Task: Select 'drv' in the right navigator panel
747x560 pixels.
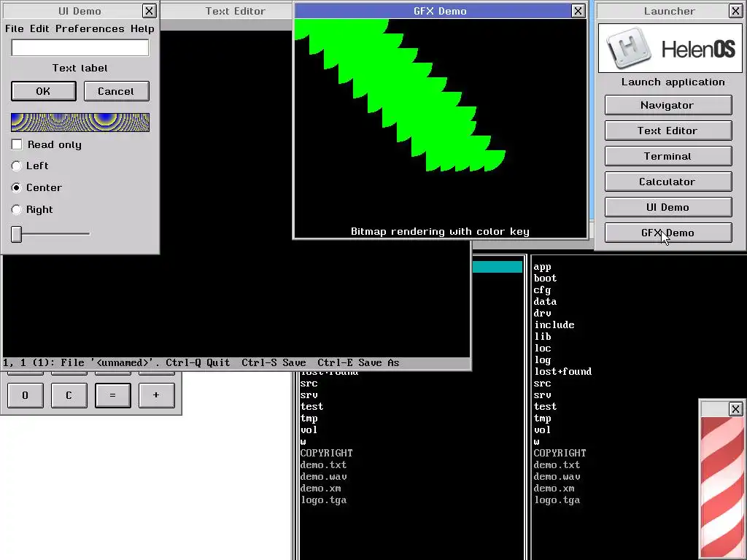Action: 543,314
